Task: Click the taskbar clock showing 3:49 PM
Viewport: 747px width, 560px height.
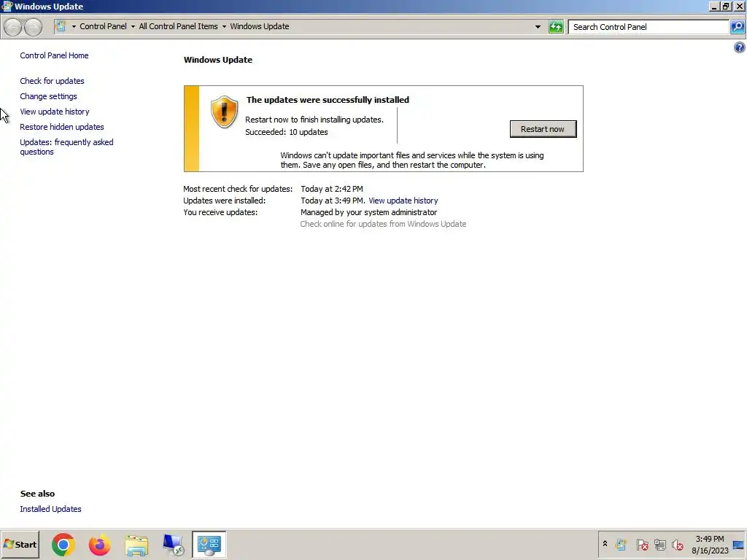Action: pyautogui.click(x=709, y=539)
